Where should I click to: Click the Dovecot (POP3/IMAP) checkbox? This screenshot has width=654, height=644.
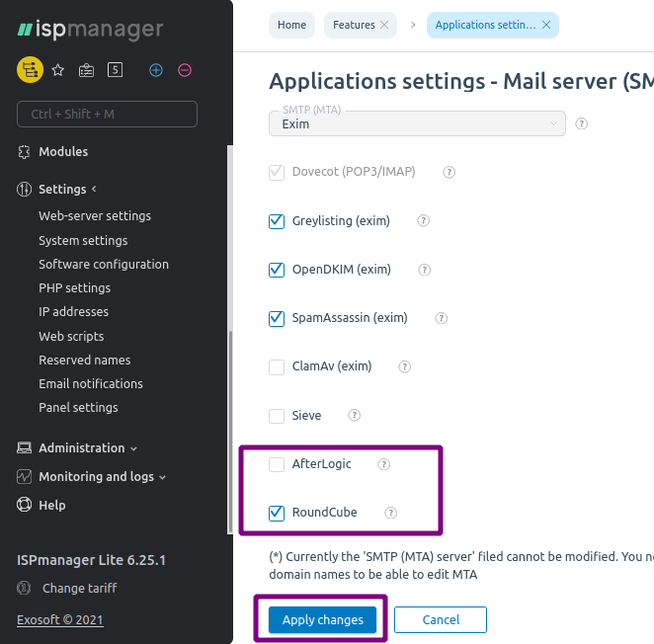(277, 172)
